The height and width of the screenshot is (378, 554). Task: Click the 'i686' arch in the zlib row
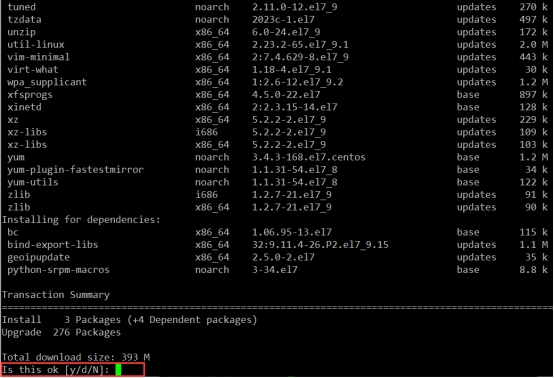click(x=207, y=195)
